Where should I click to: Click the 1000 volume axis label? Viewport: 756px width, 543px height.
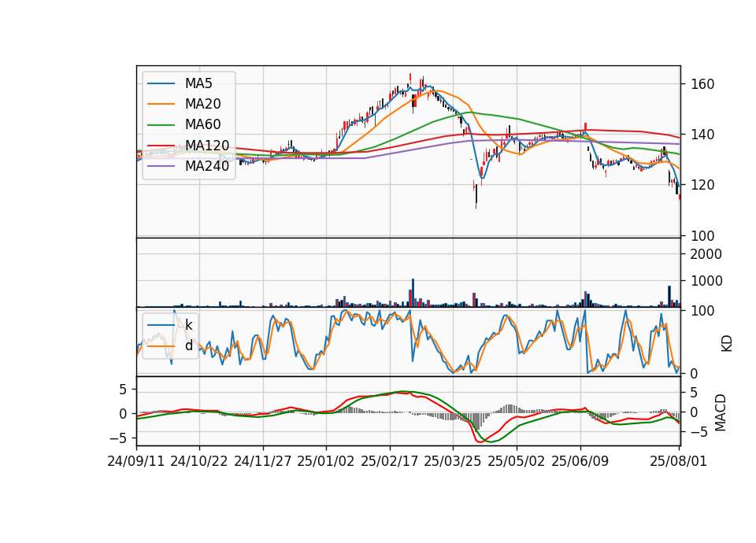pyautogui.click(x=706, y=280)
